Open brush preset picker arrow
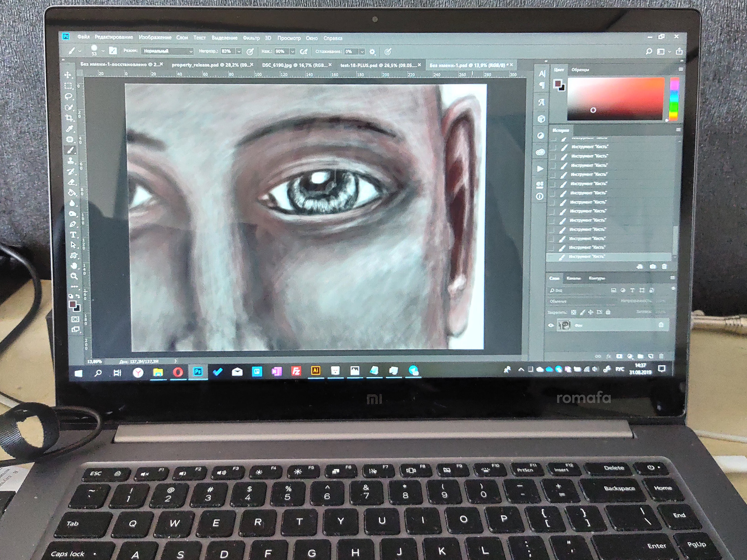The width and height of the screenshot is (747, 560). 103,51
